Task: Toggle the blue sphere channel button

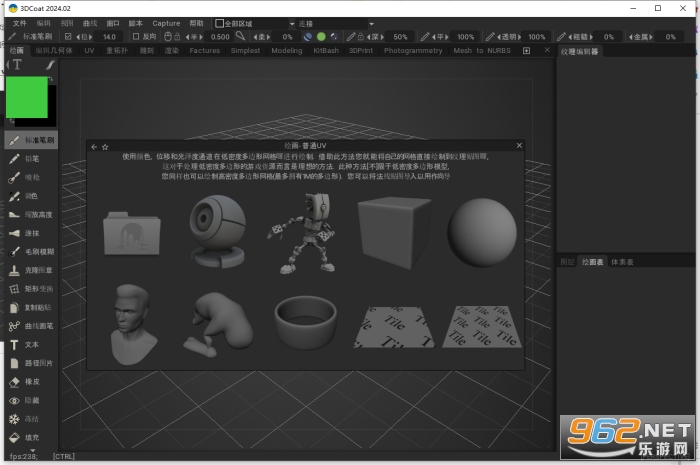Action: click(x=308, y=37)
